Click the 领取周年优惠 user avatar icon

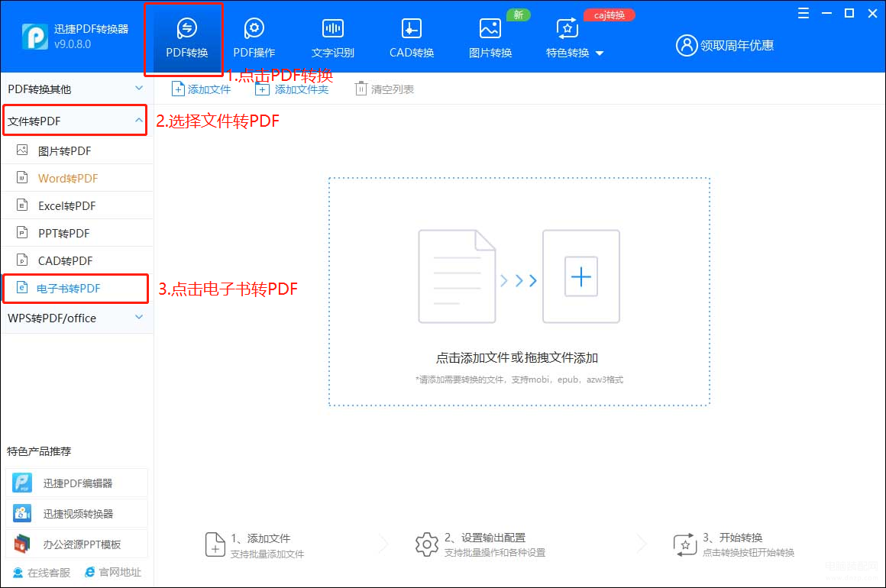[687, 45]
